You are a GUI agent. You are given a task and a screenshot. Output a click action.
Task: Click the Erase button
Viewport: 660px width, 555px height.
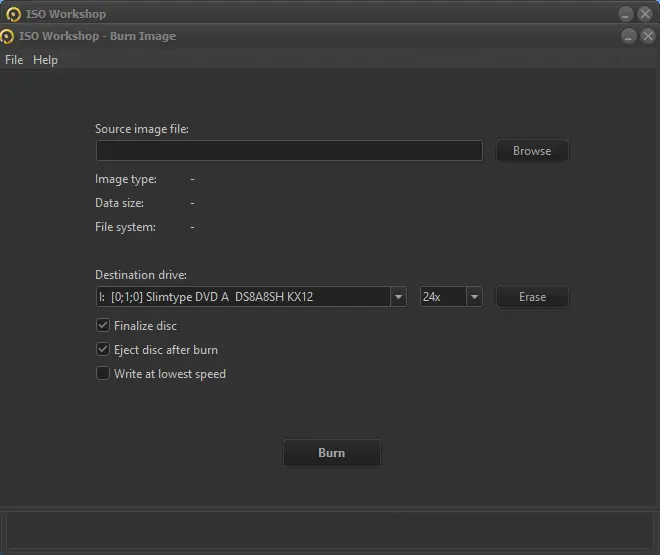532,297
